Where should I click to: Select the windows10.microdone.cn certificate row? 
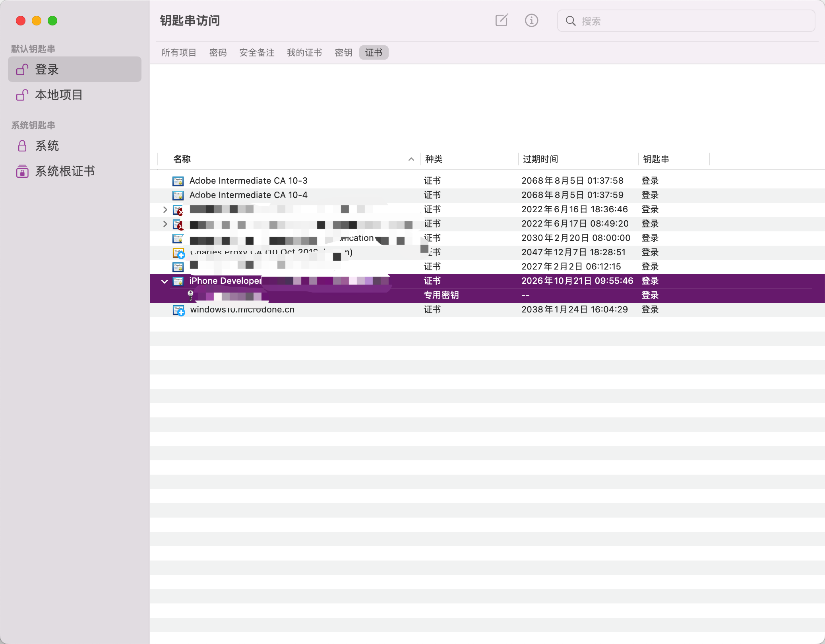(242, 310)
